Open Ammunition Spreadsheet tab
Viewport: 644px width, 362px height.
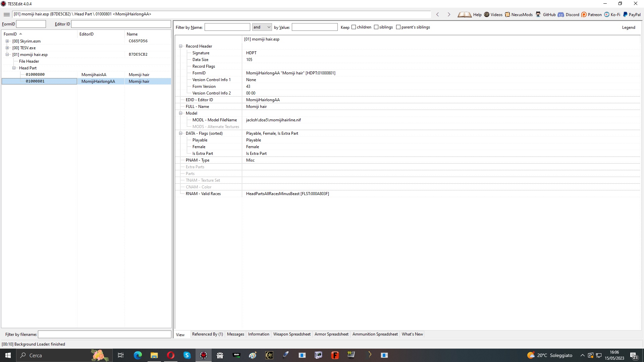point(375,334)
